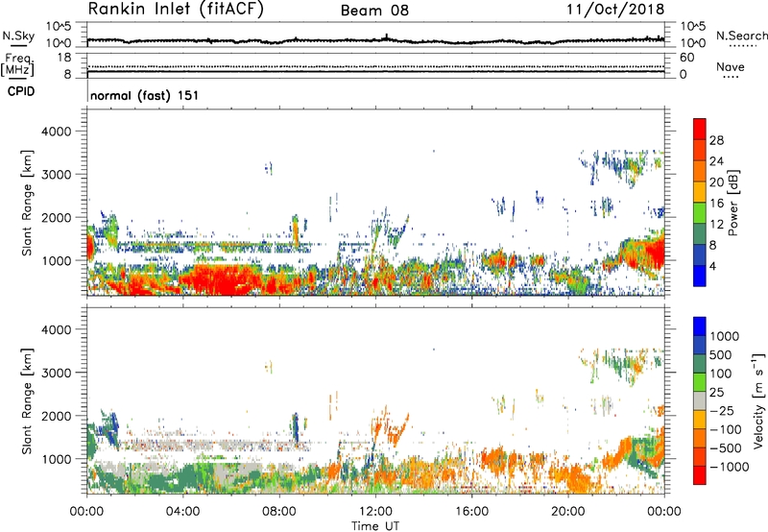Click the '20:00' time axis label

(568, 512)
